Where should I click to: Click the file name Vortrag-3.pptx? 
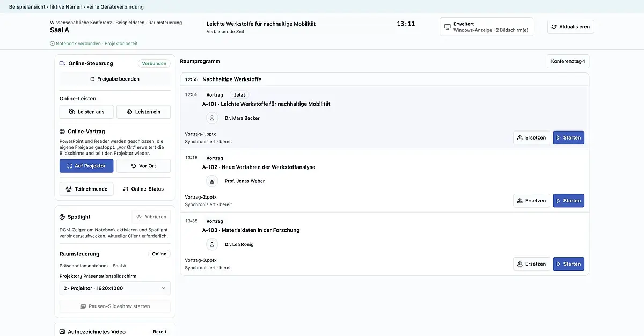point(201,260)
